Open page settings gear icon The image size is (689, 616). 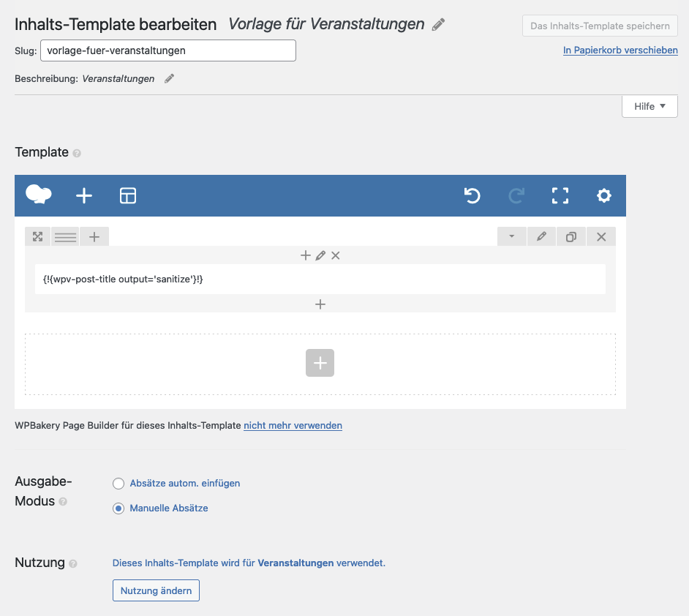point(604,195)
